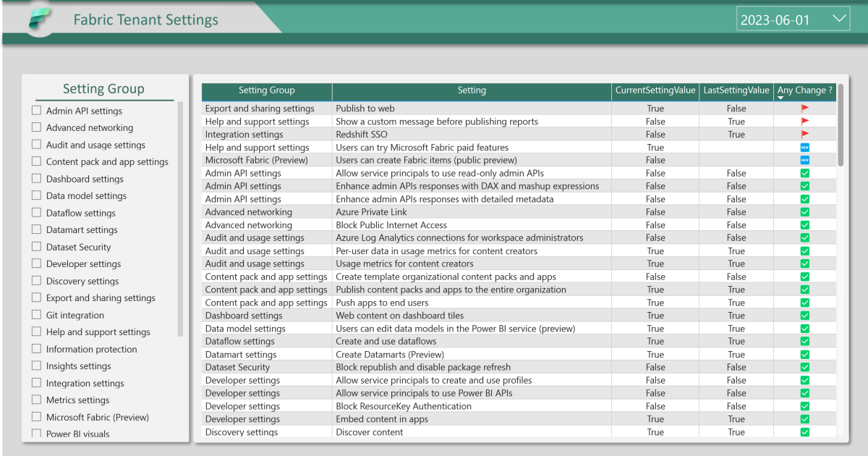Click sort arrow under Any Change column header
The height and width of the screenshot is (456, 868).
point(780,98)
